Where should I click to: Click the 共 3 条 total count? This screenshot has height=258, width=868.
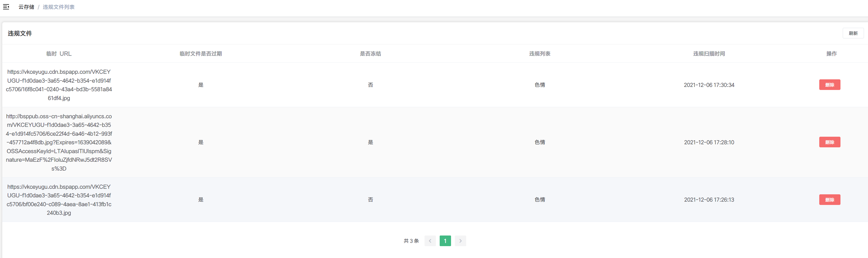(x=411, y=241)
